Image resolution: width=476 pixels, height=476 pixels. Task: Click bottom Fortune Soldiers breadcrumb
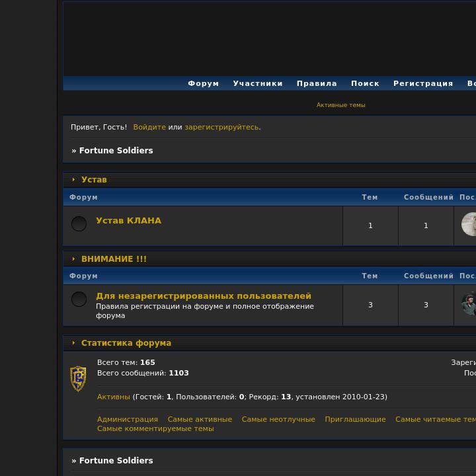116,461
